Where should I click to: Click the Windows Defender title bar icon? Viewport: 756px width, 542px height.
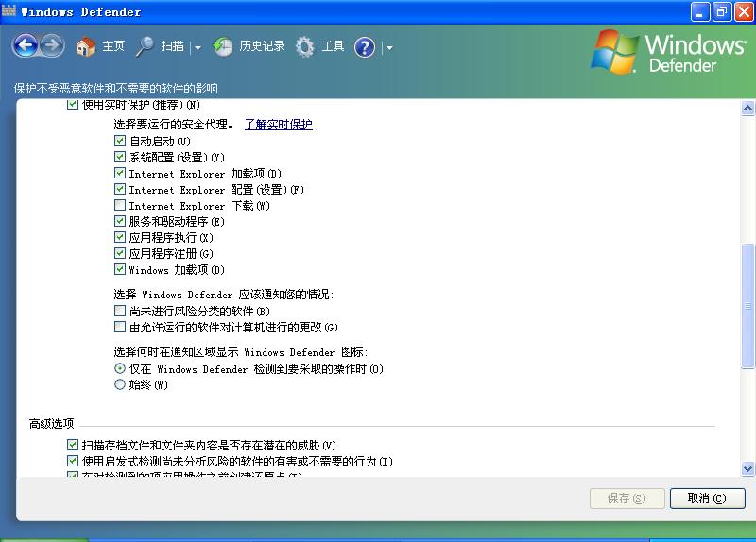(x=9, y=11)
